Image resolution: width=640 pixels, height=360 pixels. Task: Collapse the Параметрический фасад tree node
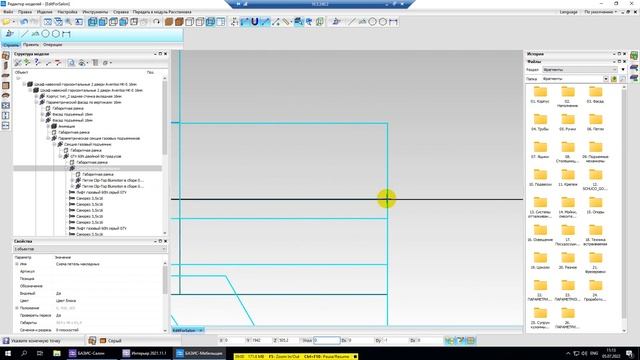[x=36, y=102]
